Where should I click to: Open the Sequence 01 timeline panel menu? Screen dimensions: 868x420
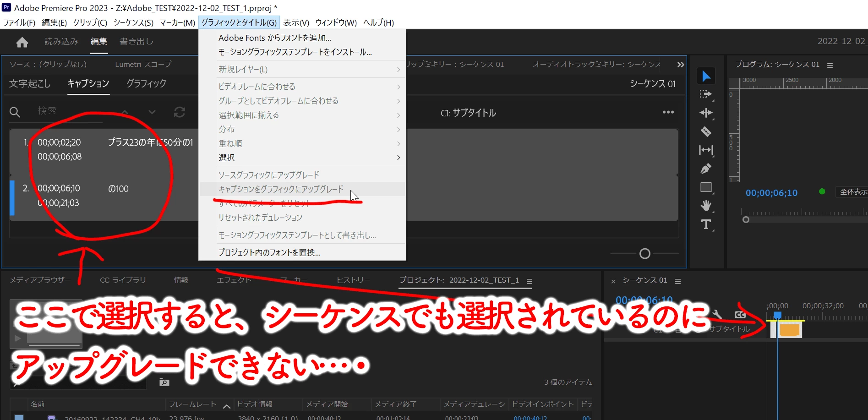(678, 281)
